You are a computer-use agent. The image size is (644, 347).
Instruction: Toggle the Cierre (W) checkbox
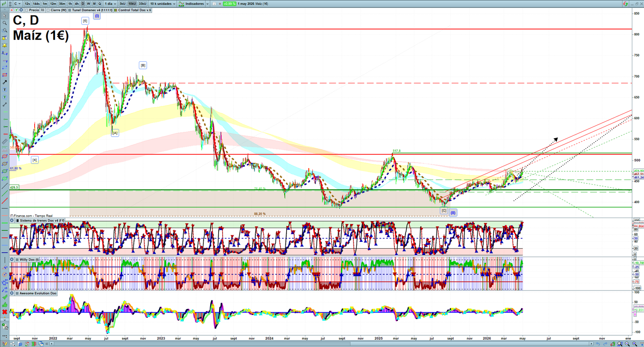[48, 10]
